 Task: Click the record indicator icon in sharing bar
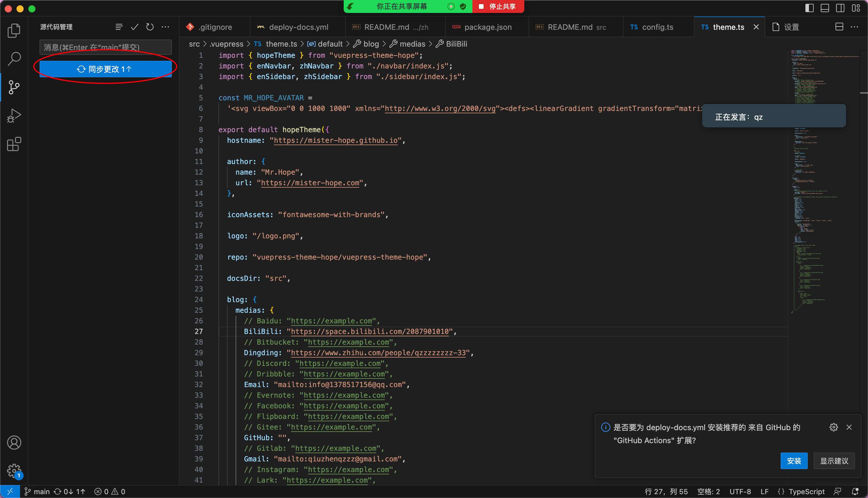[x=451, y=6]
